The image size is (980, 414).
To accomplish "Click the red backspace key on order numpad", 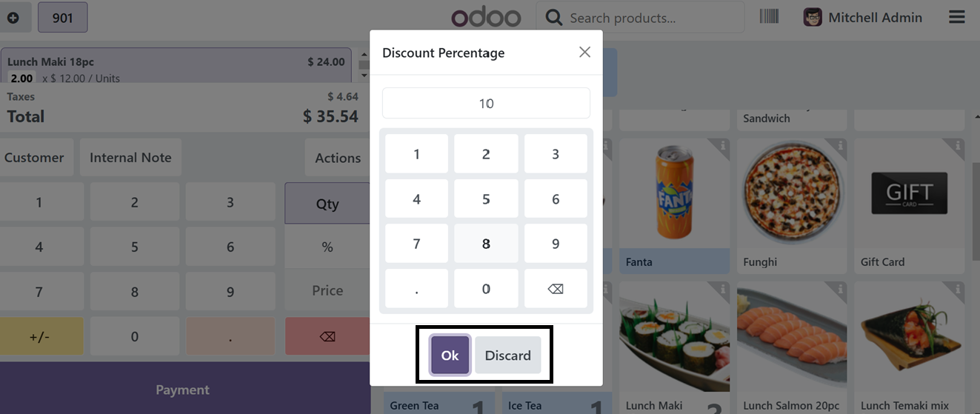I will 327,336.
